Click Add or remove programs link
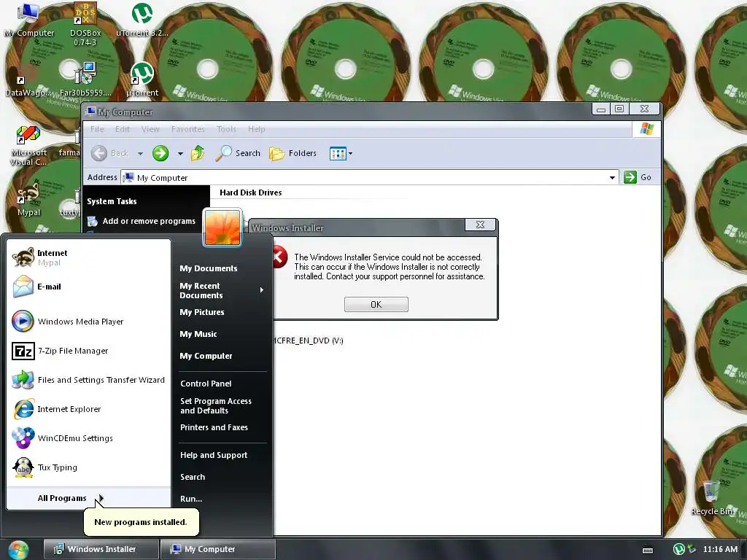 pyautogui.click(x=141, y=221)
